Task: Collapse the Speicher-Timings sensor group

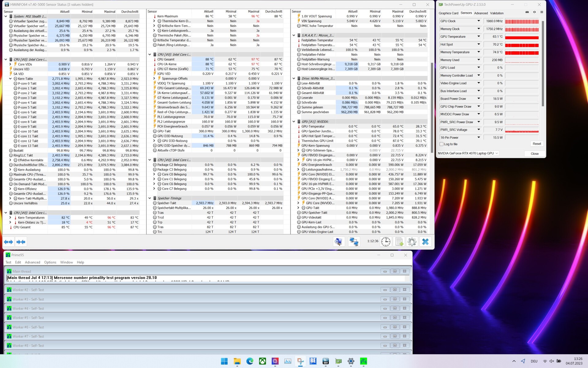Action: coord(150,198)
